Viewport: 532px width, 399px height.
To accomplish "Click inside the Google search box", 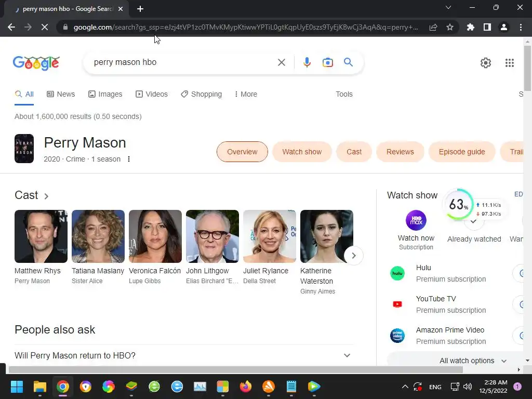I will tap(183, 62).
